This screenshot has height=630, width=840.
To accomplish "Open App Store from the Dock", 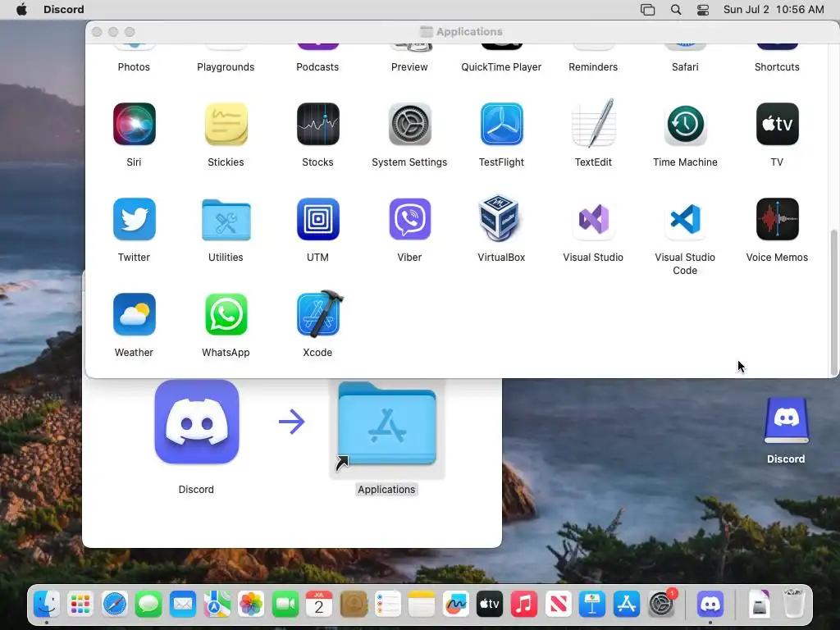I will [x=626, y=605].
